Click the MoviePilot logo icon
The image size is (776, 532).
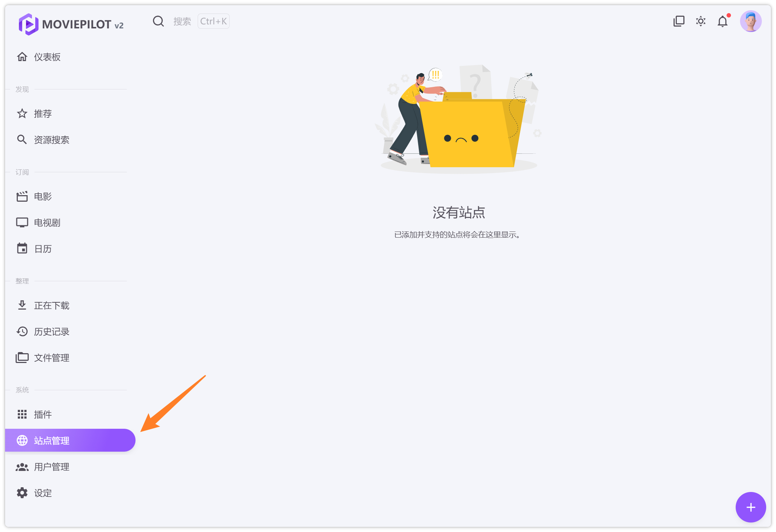(x=28, y=24)
